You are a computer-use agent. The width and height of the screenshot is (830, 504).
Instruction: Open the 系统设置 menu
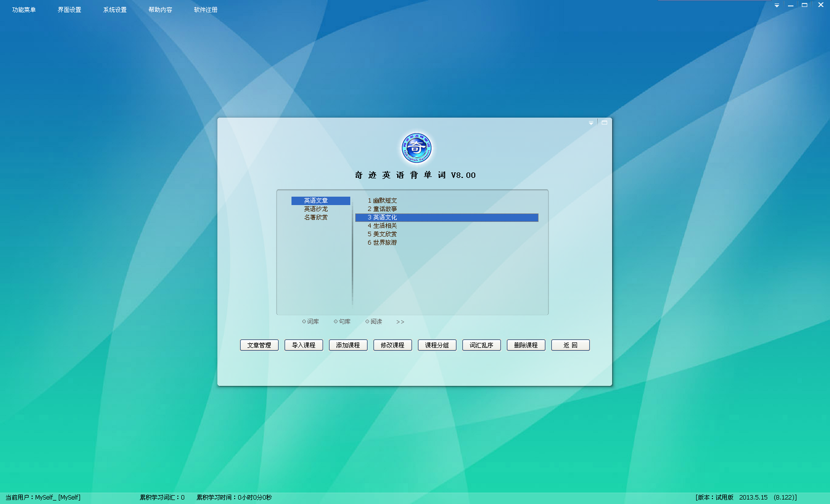tap(115, 10)
